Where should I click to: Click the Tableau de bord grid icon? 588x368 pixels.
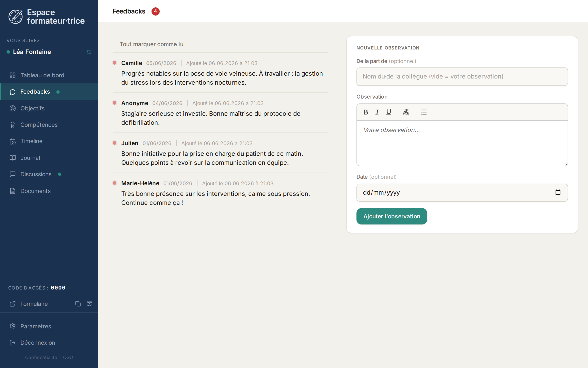coord(13,75)
